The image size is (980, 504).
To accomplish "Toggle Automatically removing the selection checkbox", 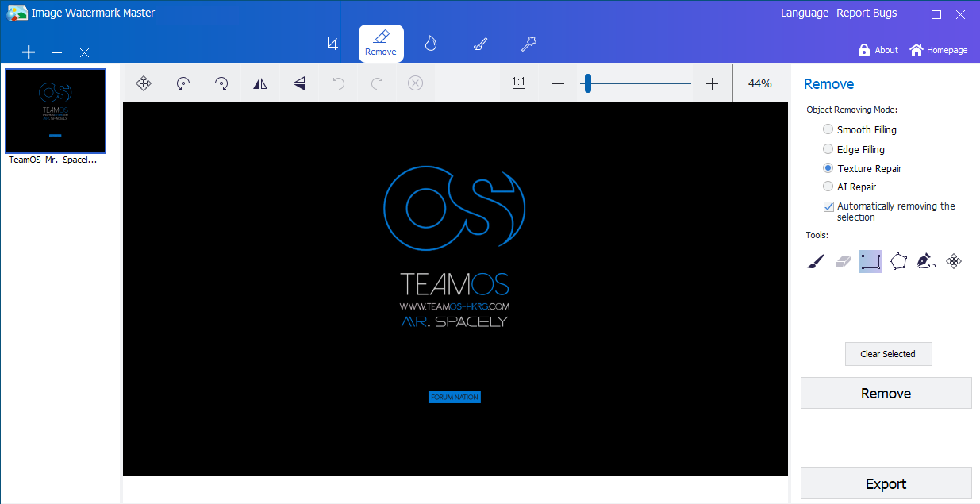I will coord(829,206).
